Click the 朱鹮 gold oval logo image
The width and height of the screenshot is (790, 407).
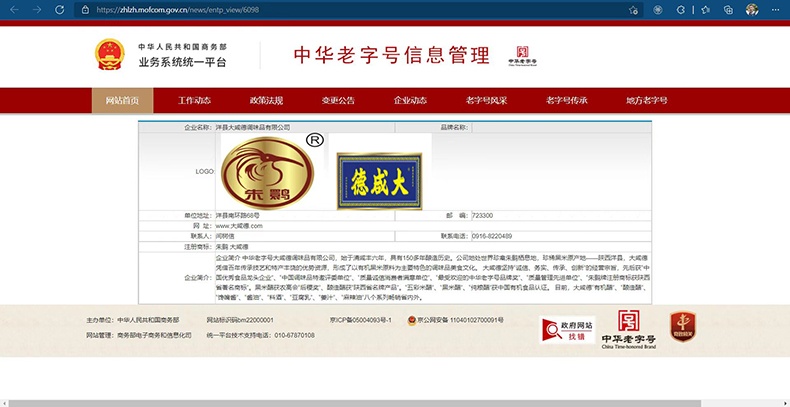pyautogui.click(x=268, y=173)
